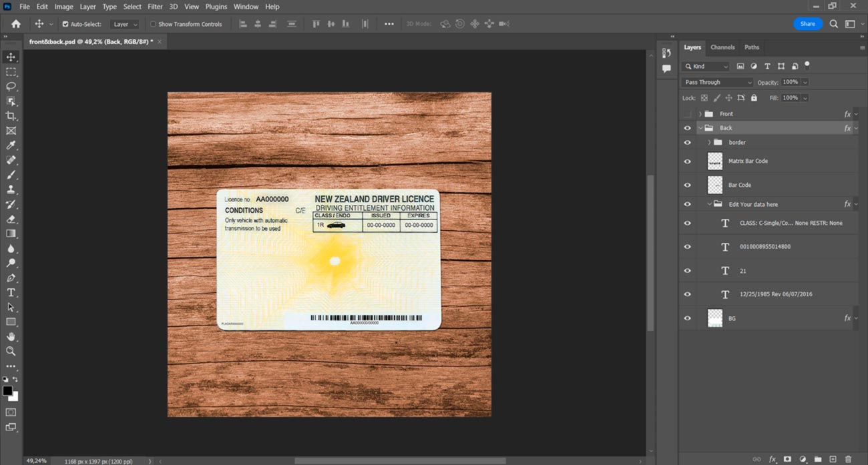
Task: Expand the border layer group
Action: [709, 142]
